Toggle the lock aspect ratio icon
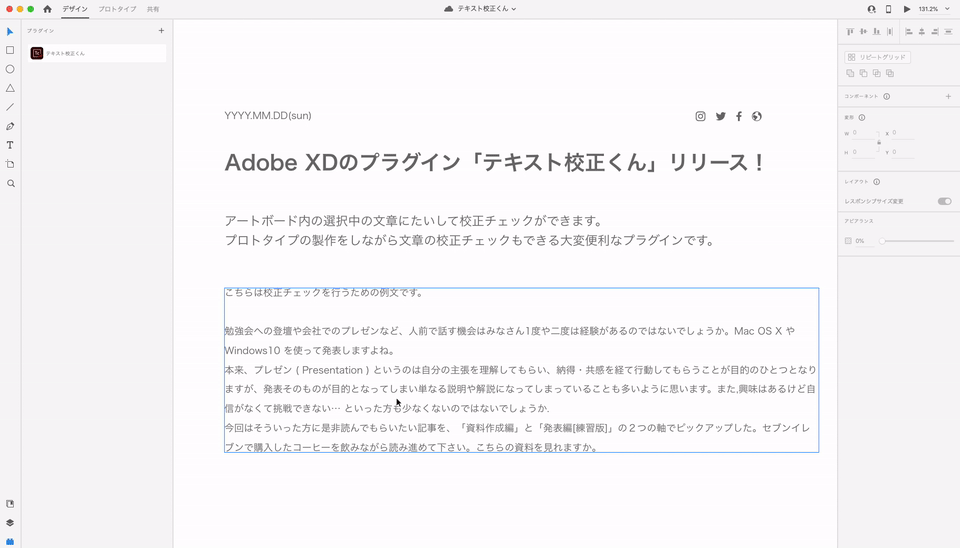 [879, 142]
